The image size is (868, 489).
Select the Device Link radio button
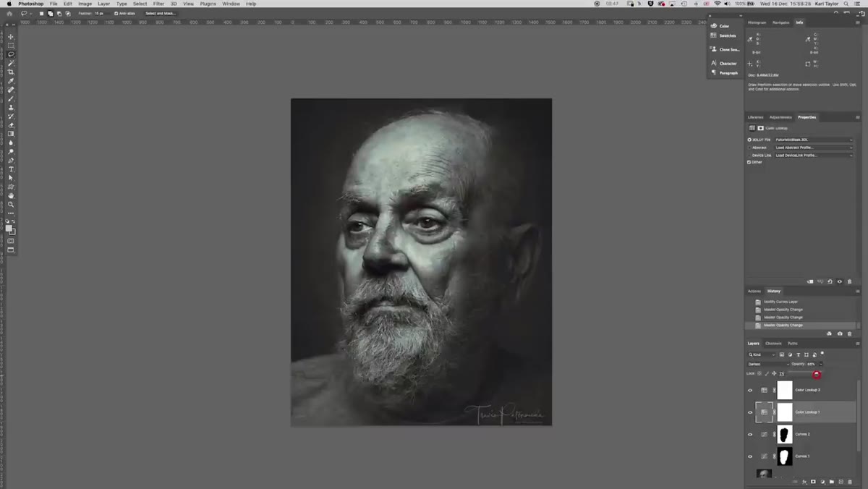point(749,155)
